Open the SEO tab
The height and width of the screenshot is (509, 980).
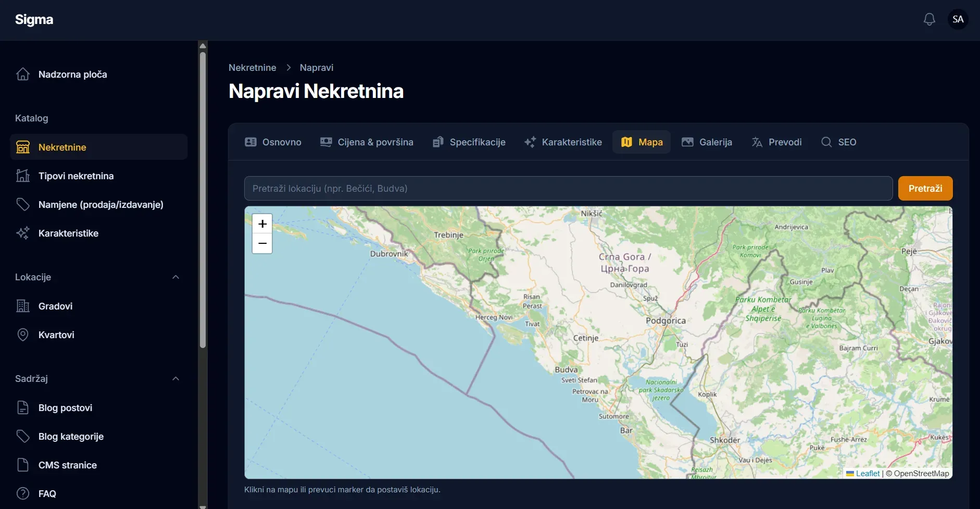click(x=838, y=142)
